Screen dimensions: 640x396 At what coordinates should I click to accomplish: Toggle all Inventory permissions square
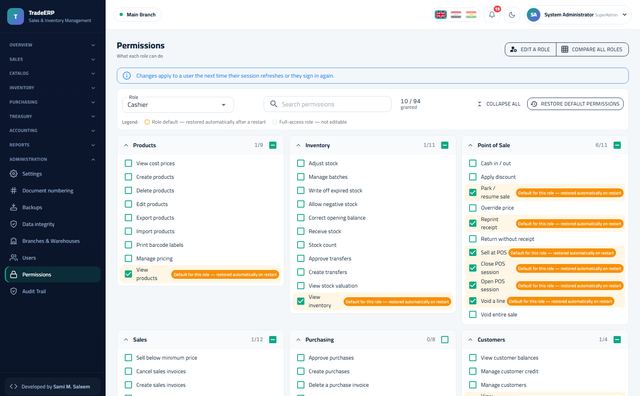(445, 145)
